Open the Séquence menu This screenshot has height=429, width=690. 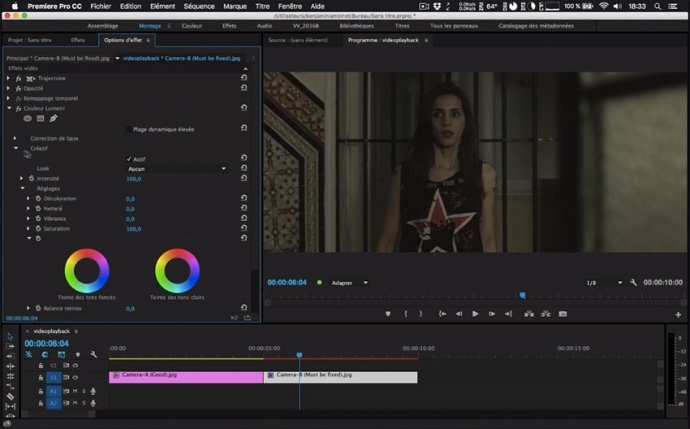point(199,6)
